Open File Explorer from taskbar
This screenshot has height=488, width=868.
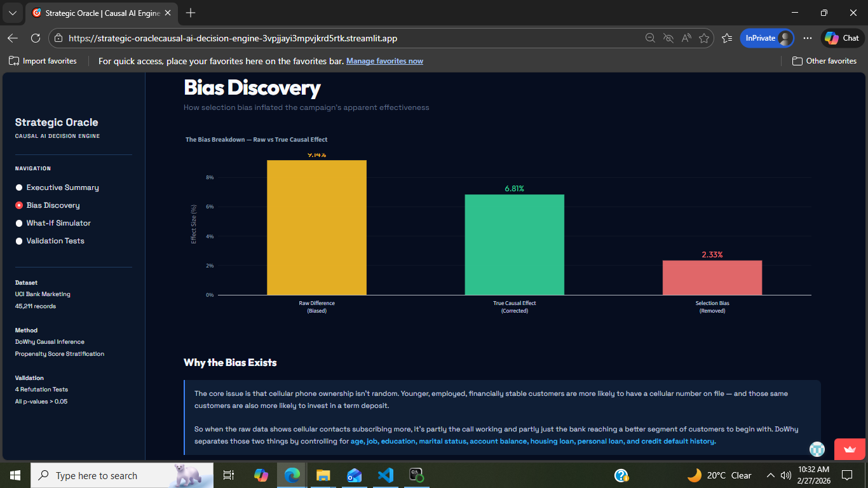click(323, 475)
